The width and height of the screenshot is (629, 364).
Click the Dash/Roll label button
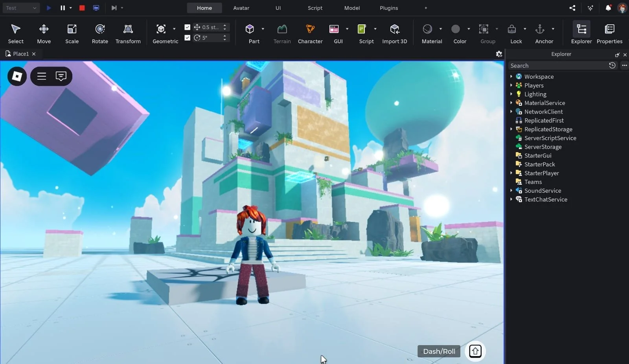point(439,351)
